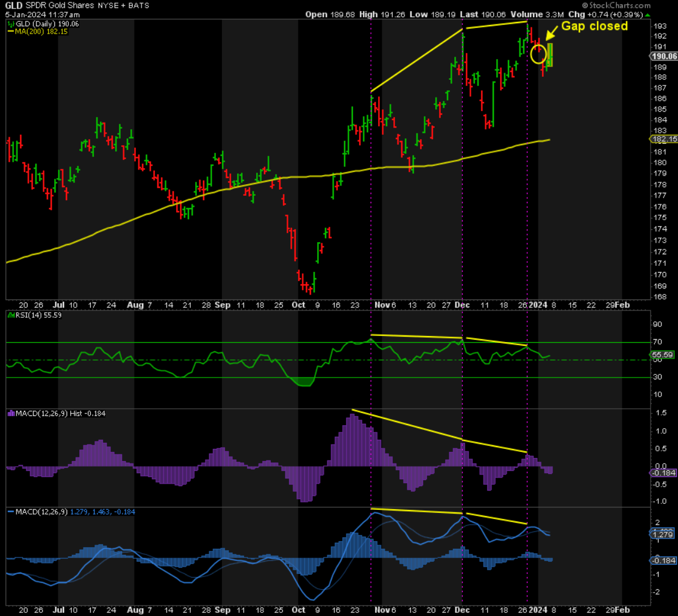Click the GLD ticker symbol in header
678x616 pixels.
13,5
